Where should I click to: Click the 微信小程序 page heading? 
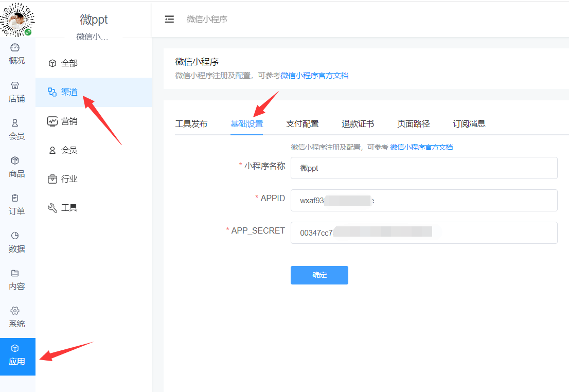pyautogui.click(x=197, y=62)
